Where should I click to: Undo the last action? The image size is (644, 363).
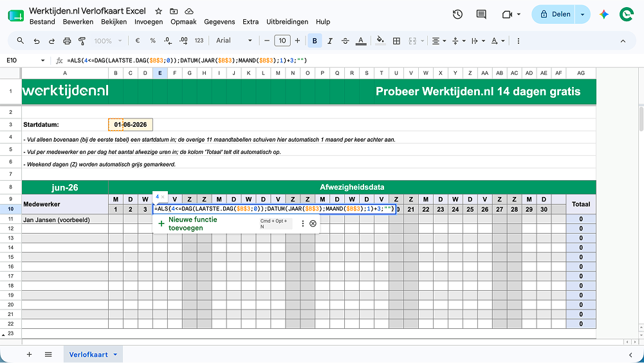[37, 41]
